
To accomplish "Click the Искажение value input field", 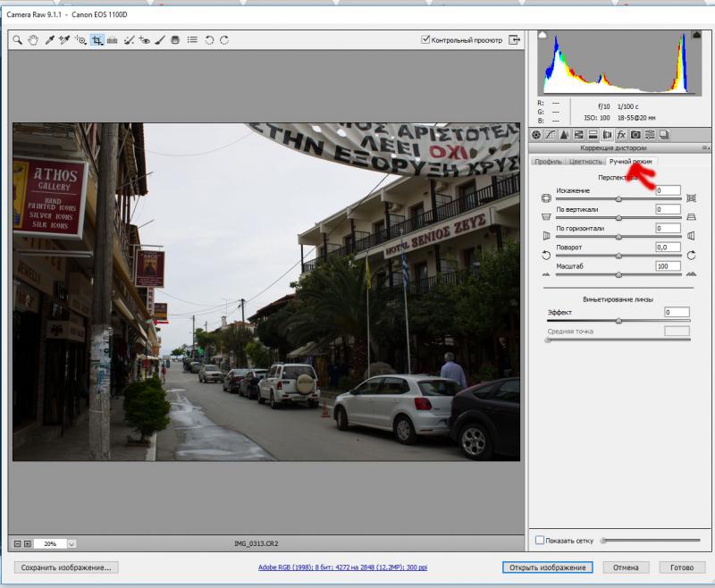I will click(x=668, y=190).
